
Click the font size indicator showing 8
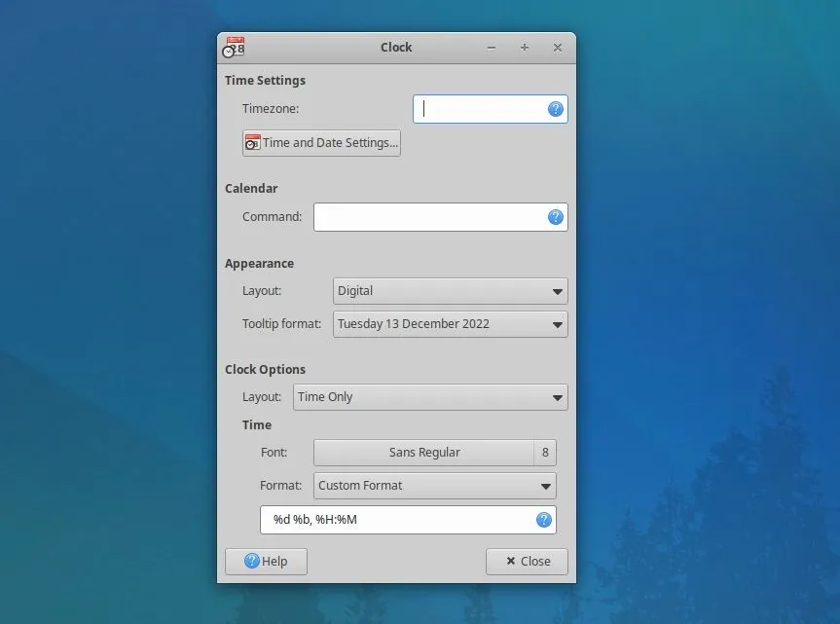(x=545, y=452)
